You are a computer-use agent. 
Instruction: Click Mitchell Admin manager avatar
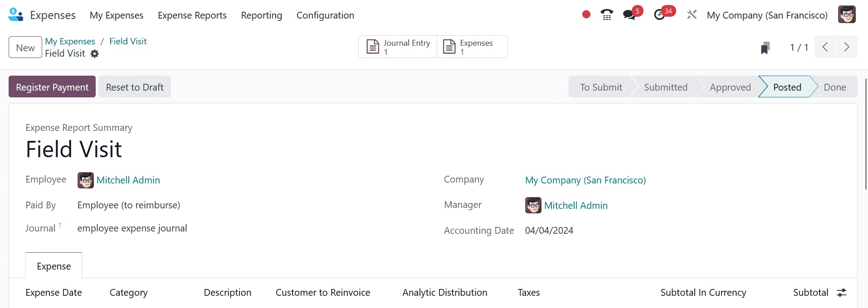point(533,205)
